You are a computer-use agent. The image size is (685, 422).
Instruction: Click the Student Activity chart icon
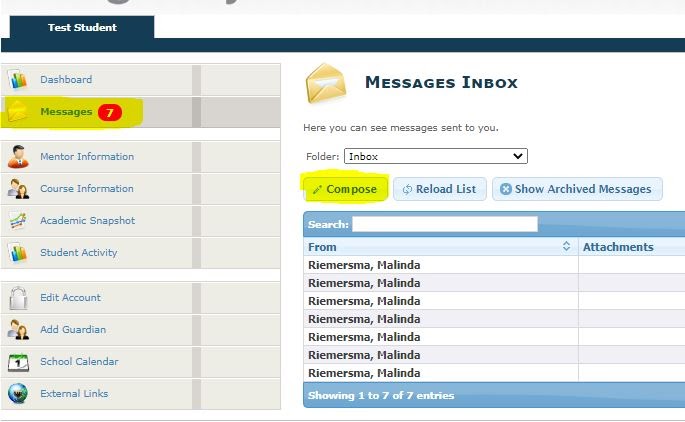pyautogui.click(x=18, y=253)
